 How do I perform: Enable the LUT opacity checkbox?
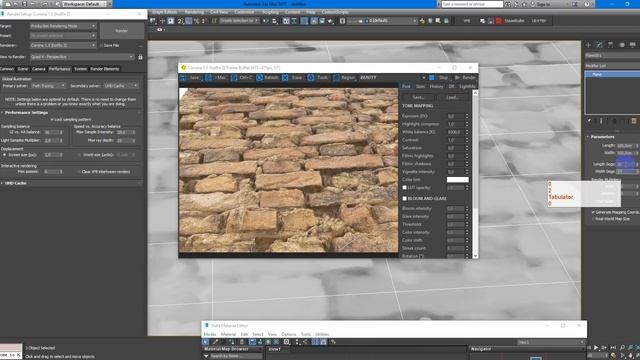pos(404,188)
